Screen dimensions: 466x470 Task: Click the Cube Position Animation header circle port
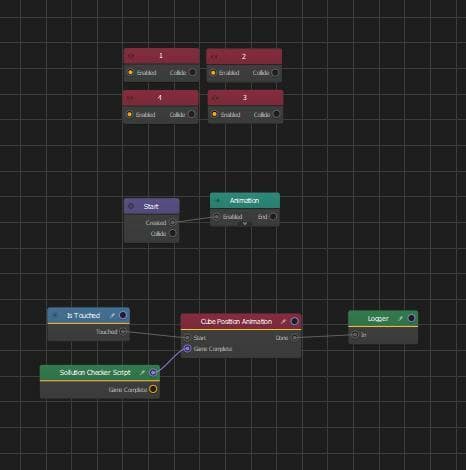click(294, 321)
